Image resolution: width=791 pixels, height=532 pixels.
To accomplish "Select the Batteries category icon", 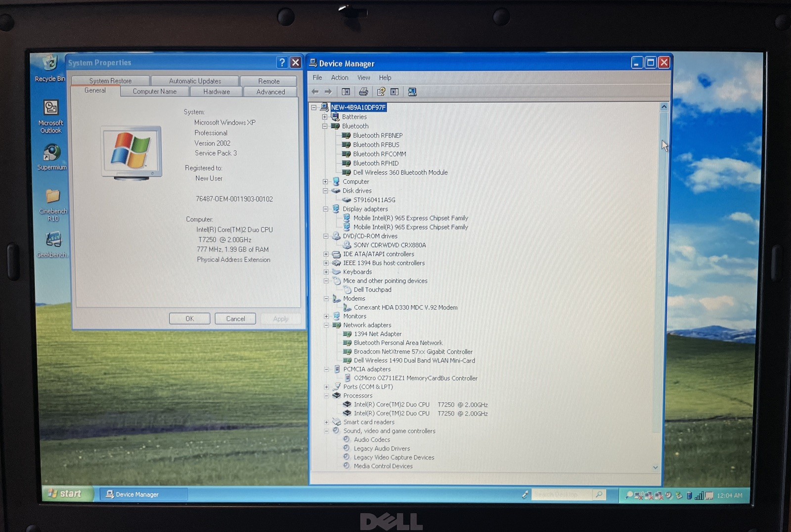I will coord(336,117).
